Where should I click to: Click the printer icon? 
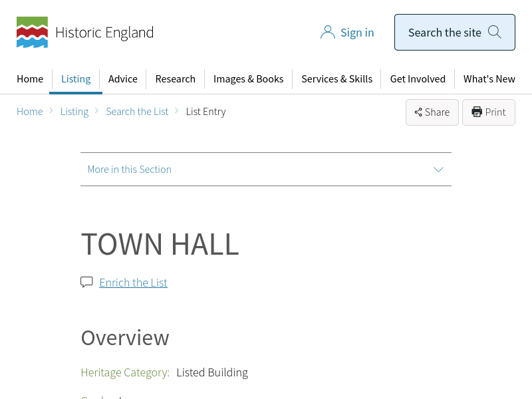pos(477,112)
